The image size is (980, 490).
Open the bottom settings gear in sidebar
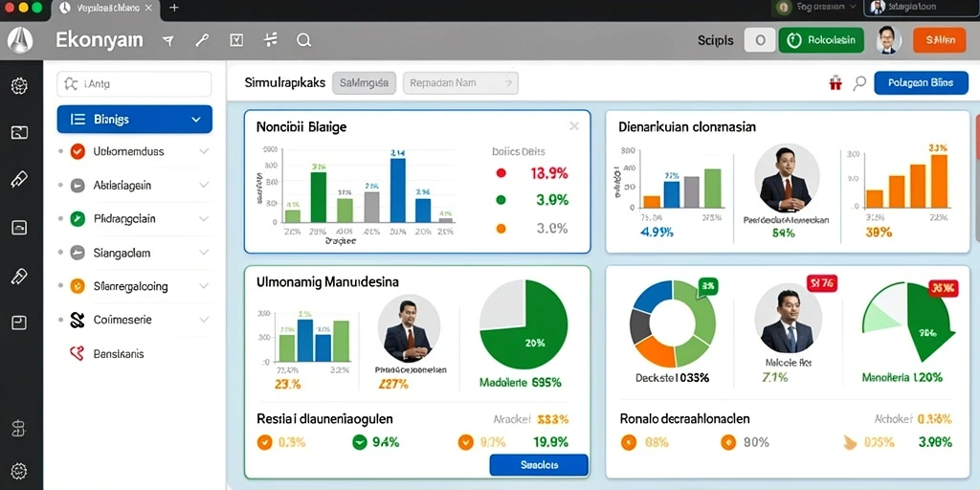click(x=19, y=470)
